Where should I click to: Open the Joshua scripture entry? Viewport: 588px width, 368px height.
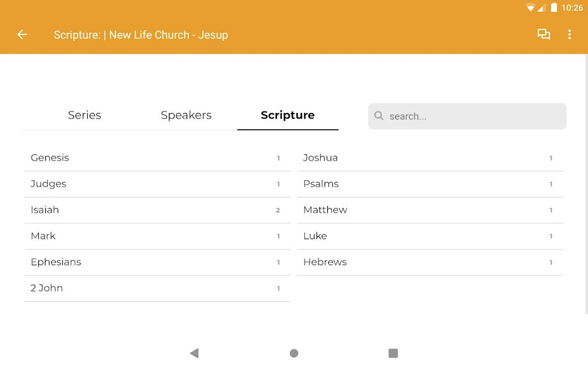click(430, 158)
